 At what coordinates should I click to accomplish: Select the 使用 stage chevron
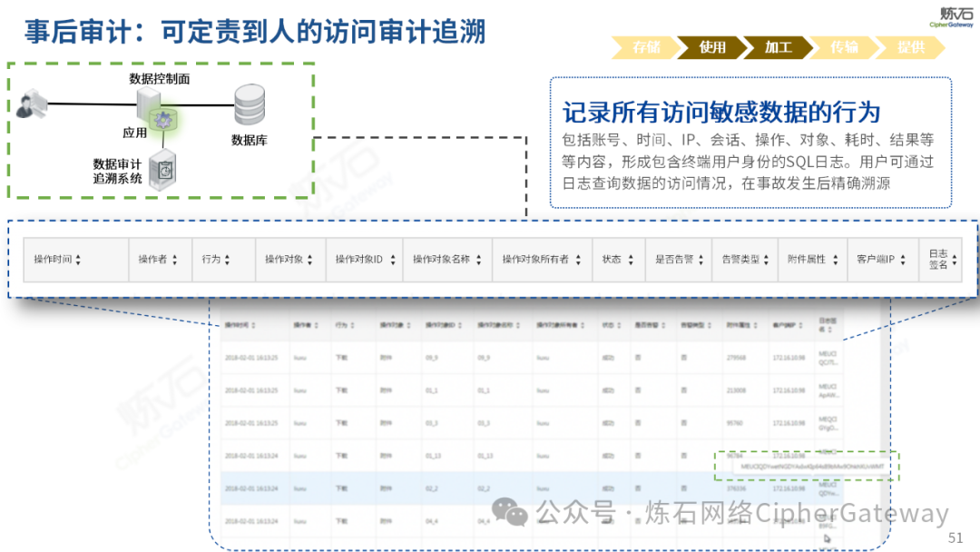coord(711,47)
